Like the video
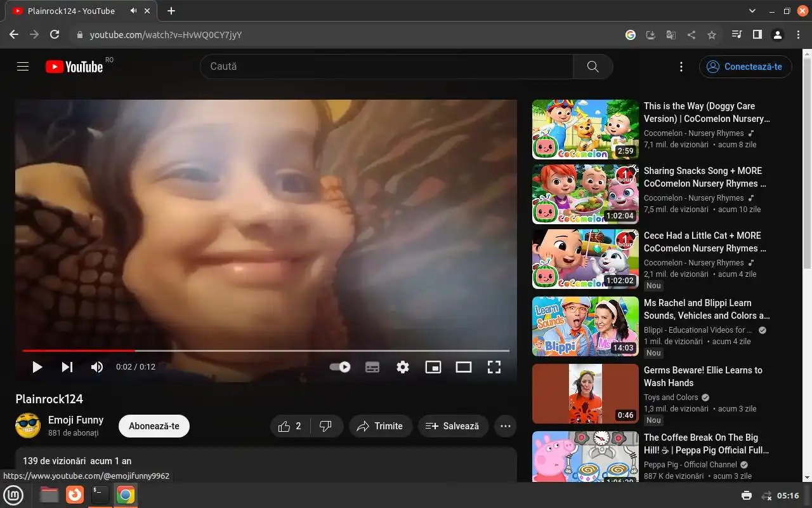 click(290, 426)
